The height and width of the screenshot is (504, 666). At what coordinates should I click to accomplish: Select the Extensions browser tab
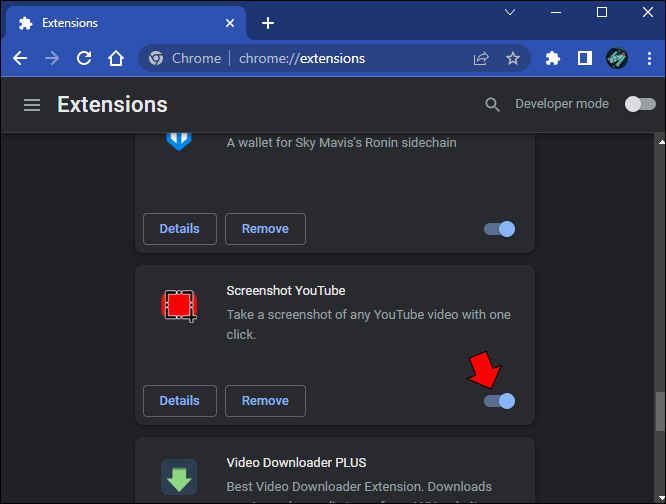tap(120, 22)
